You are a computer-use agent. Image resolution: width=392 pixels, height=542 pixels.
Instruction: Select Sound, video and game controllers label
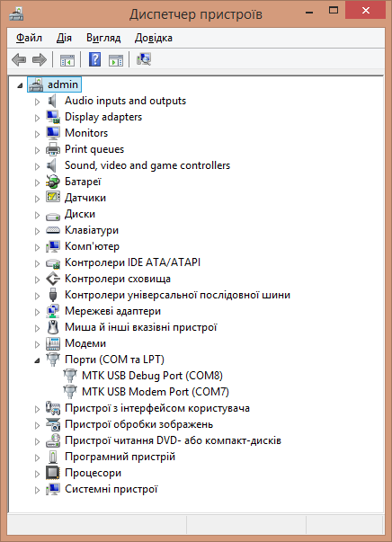pos(147,165)
